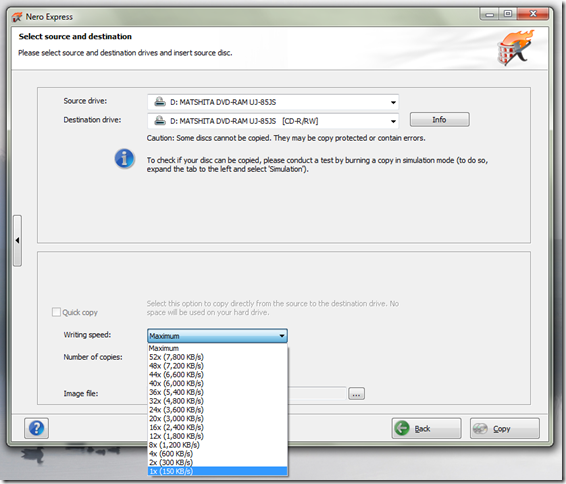
Task: Choose 32x (4,800 KB/s) speed
Action: coord(217,401)
